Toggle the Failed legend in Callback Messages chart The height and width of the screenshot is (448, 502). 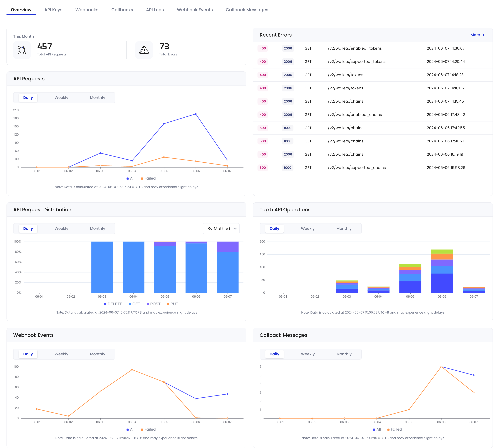(x=394, y=430)
